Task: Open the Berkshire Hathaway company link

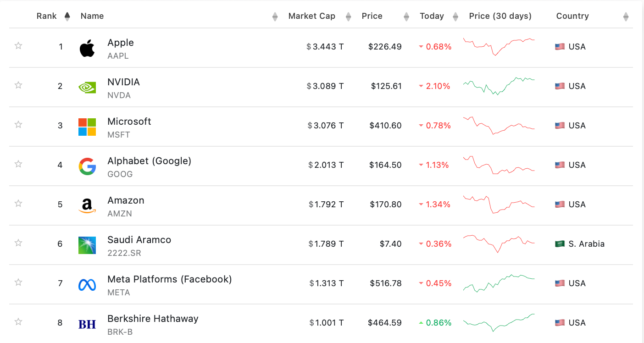Action: pyautogui.click(x=153, y=319)
